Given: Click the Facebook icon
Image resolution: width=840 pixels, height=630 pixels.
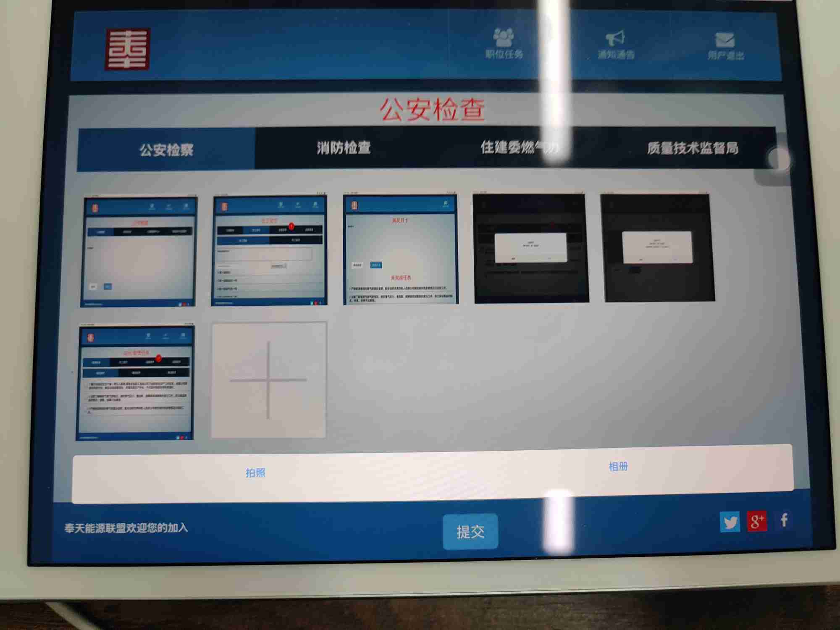Looking at the screenshot, I should click(x=783, y=521).
